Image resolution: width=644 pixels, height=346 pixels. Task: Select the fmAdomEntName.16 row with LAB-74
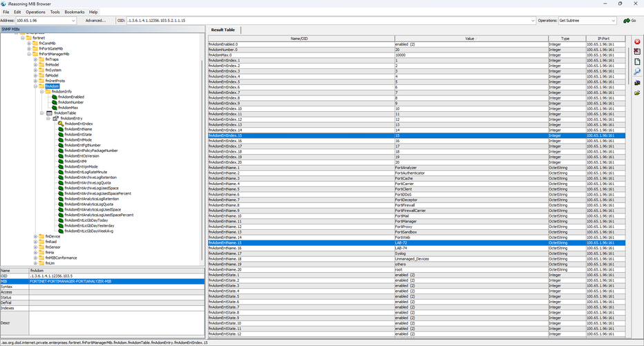417,249
